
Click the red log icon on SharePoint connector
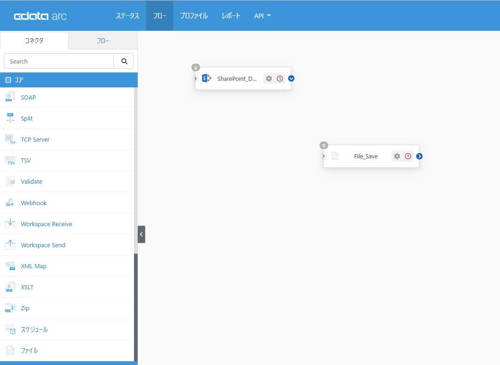pyautogui.click(x=280, y=79)
